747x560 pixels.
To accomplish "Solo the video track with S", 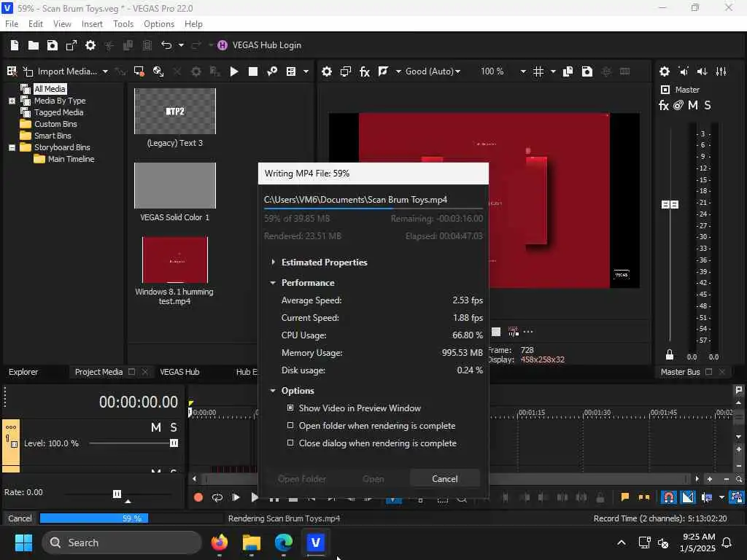I will [x=174, y=427].
